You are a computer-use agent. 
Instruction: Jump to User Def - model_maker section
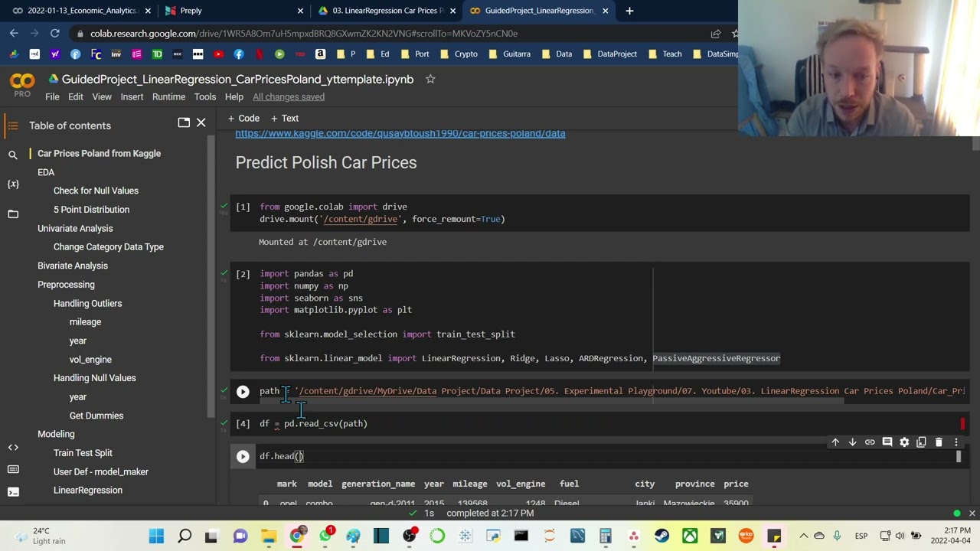[x=101, y=472]
